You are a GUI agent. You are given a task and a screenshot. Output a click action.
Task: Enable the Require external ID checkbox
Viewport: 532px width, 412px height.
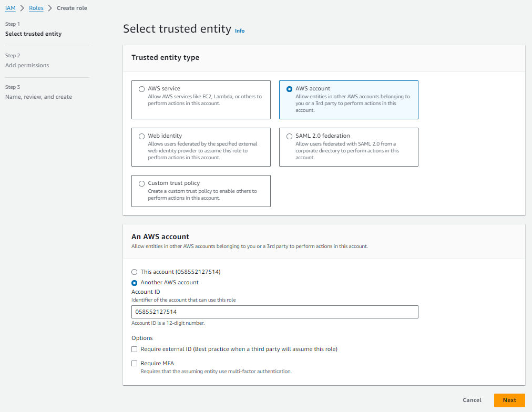tap(135, 349)
